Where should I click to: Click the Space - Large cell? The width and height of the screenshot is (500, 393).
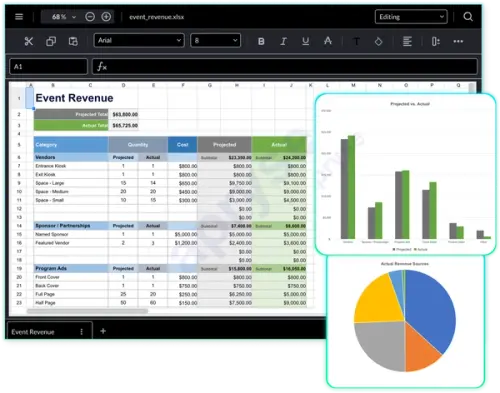click(71, 183)
